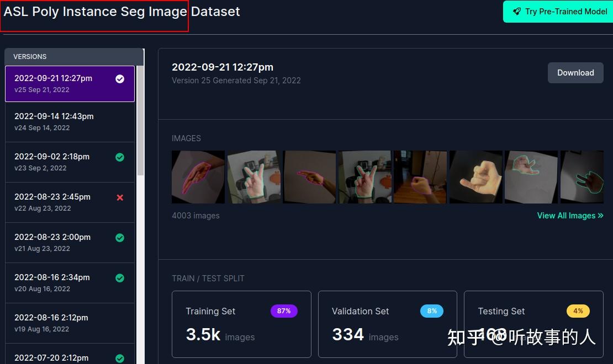Click the white checkmark icon on version v25
Screen dimensions: 613x364
(120, 79)
